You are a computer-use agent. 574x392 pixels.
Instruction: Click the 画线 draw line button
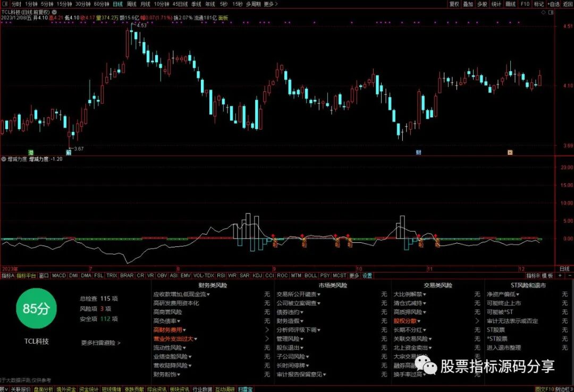(510, 4)
